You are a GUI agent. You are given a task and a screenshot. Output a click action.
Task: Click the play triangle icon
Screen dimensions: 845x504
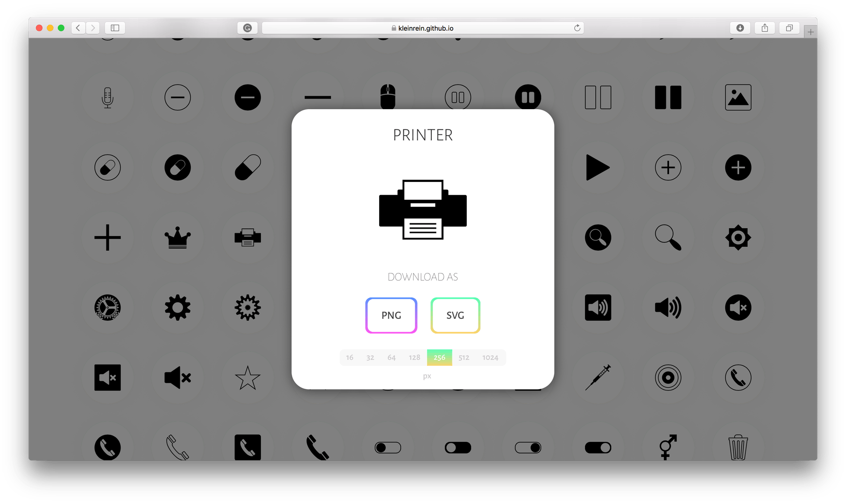point(598,168)
